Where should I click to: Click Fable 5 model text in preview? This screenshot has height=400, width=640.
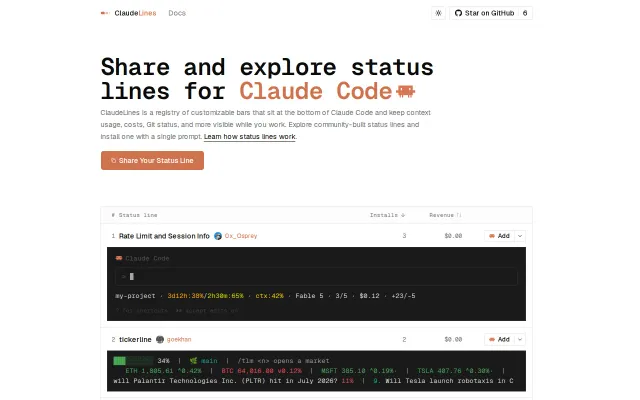pyautogui.click(x=309, y=296)
